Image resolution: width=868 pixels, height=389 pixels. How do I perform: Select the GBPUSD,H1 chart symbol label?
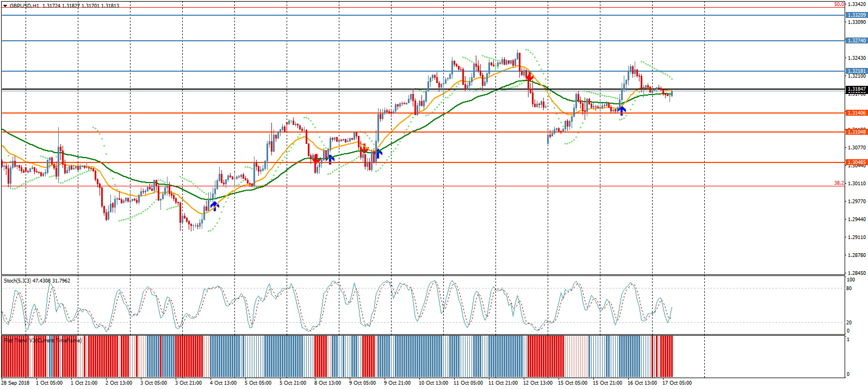24,5
